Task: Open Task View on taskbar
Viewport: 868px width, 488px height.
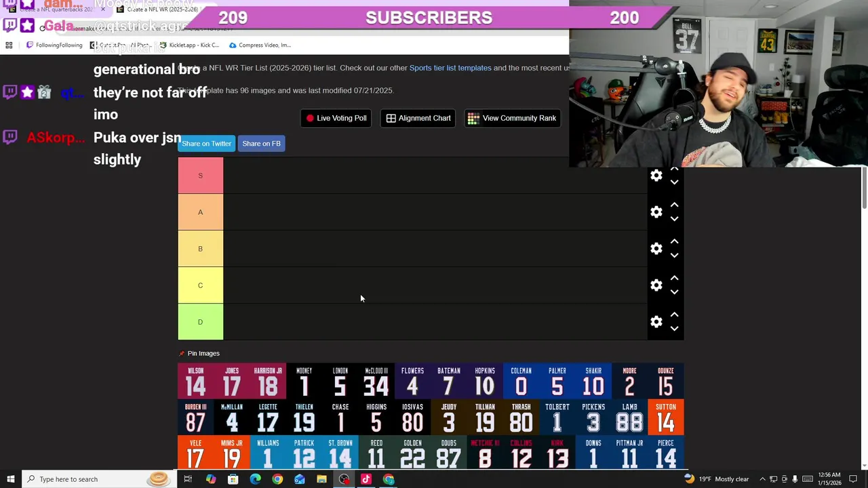Action: 188,479
